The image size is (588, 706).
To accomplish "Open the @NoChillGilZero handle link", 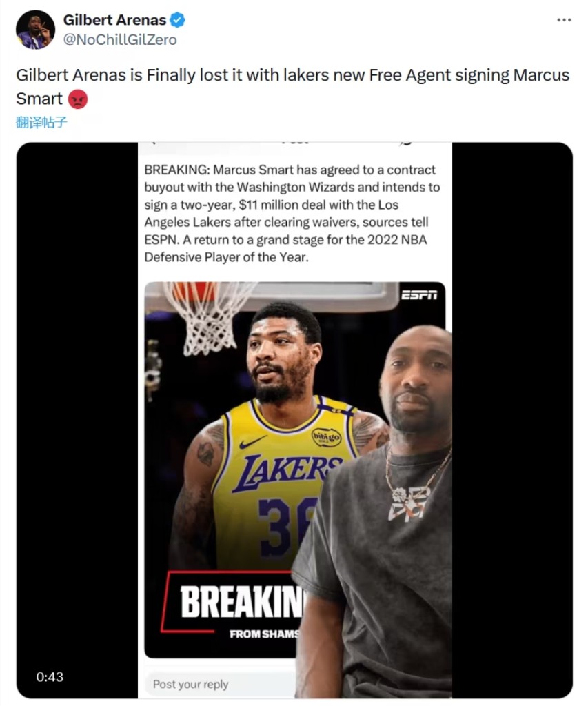I will [120, 39].
